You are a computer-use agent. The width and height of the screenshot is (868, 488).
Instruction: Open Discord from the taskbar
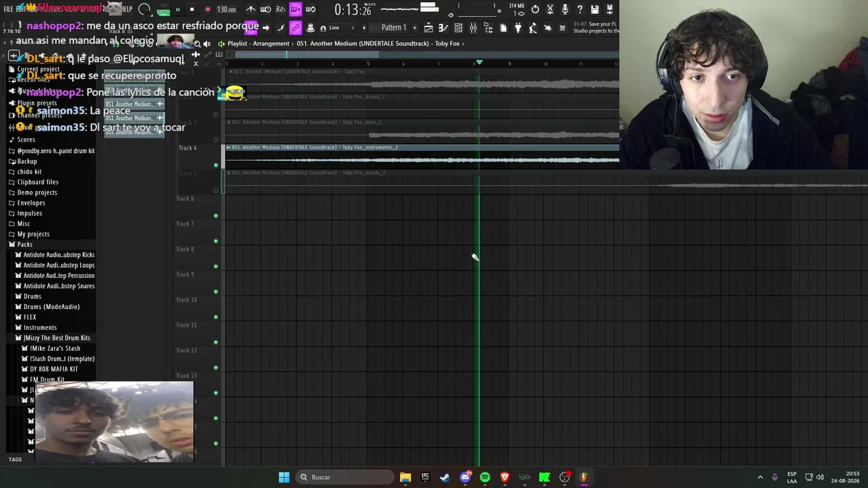[x=465, y=477]
